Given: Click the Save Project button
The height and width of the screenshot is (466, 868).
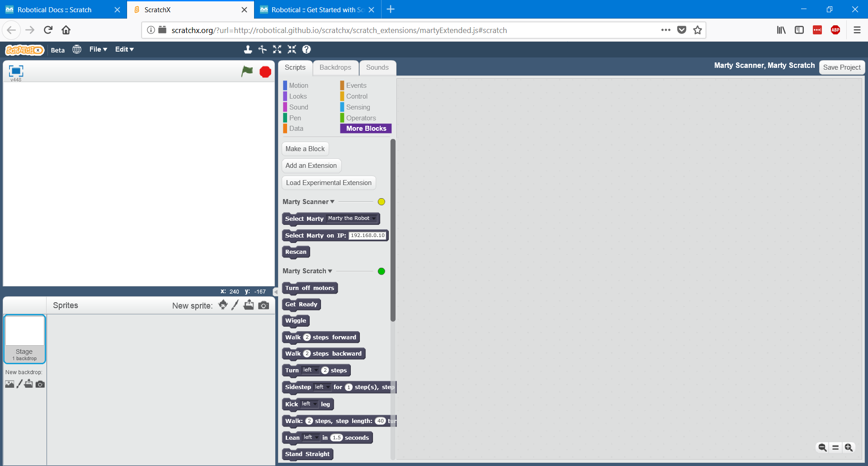Looking at the screenshot, I should point(842,67).
